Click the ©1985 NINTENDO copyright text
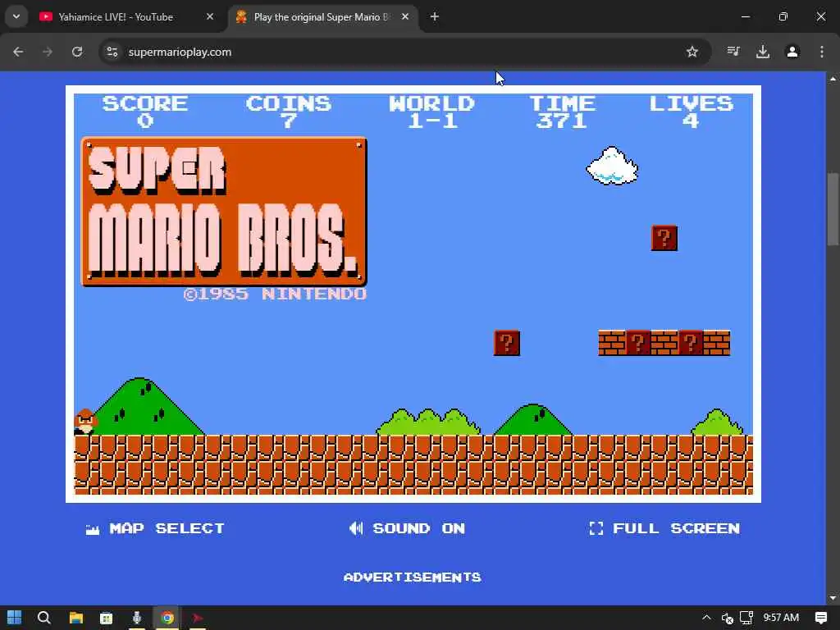The width and height of the screenshot is (840, 630). coord(275,294)
